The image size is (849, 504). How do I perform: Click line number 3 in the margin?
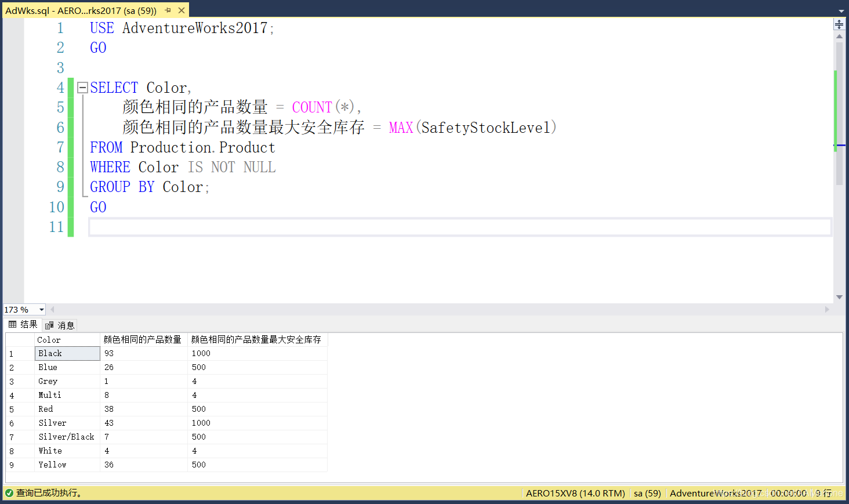coord(60,68)
